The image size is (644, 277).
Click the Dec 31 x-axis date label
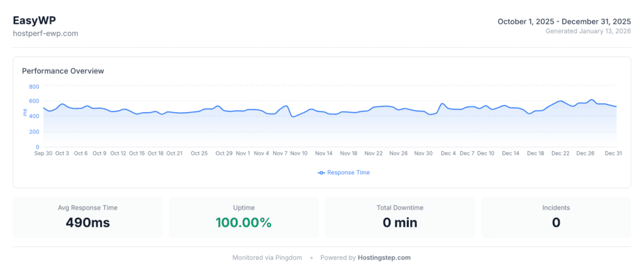613,153
